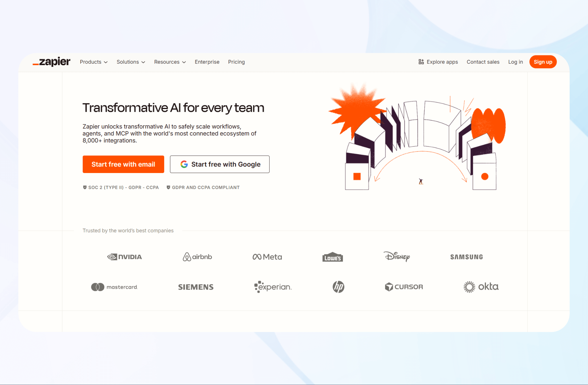The height and width of the screenshot is (385, 588).
Task: Click the NVIDIA company logo
Action: click(124, 257)
